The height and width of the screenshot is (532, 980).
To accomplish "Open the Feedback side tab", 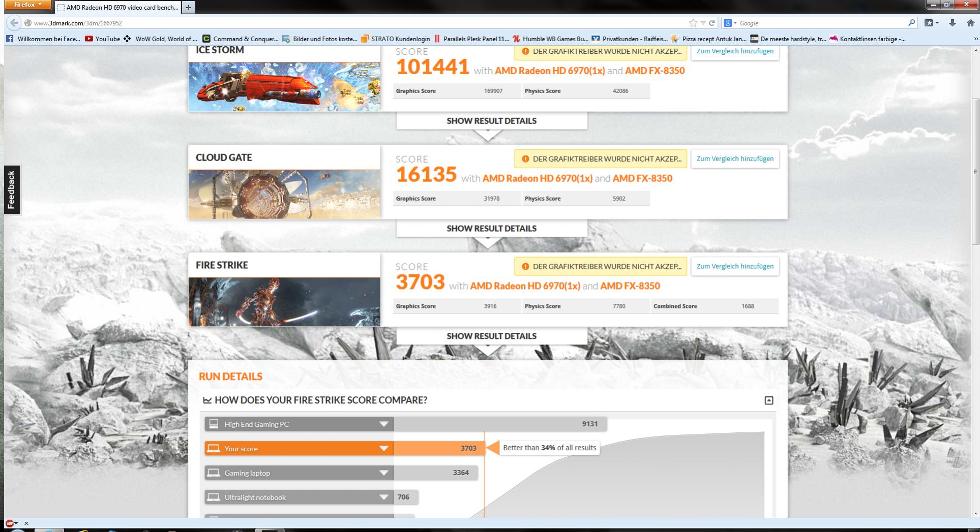I will [x=12, y=190].
